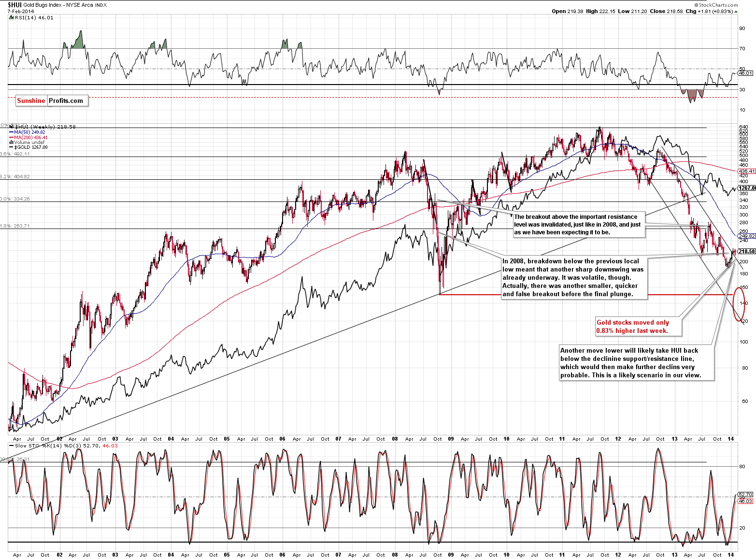Viewport: 756px width, 559px height.
Task: Click the 90 level on the RSI axis
Action: [x=742, y=29]
